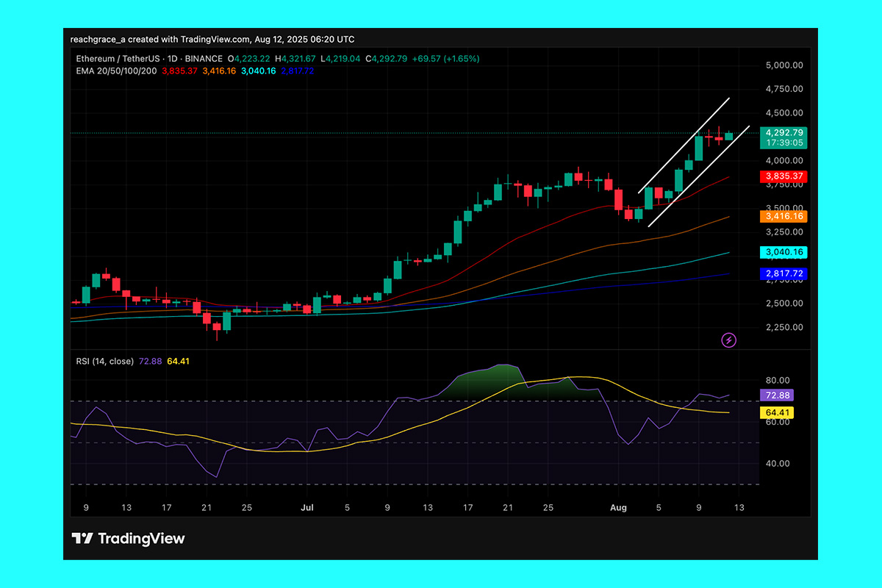Image resolution: width=882 pixels, height=588 pixels.
Task: Click the reachgrace_a attribution header text
Action: (x=212, y=40)
